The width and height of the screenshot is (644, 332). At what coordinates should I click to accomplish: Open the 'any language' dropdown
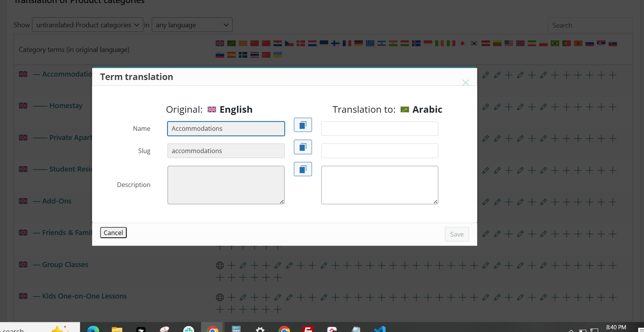(192, 25)
